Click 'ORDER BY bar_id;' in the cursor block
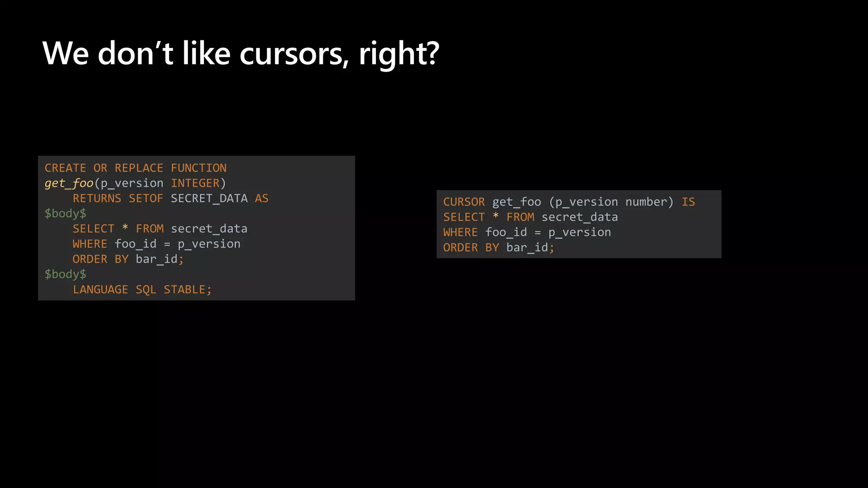The height and width of the screenshot is (488, 868). [x=499, y=248]
